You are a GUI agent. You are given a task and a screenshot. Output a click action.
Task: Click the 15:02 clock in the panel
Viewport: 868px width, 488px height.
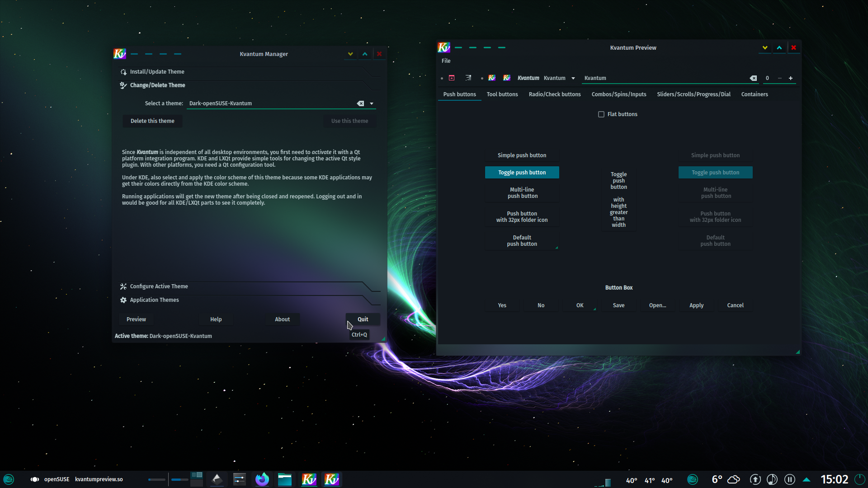(834, 479)
